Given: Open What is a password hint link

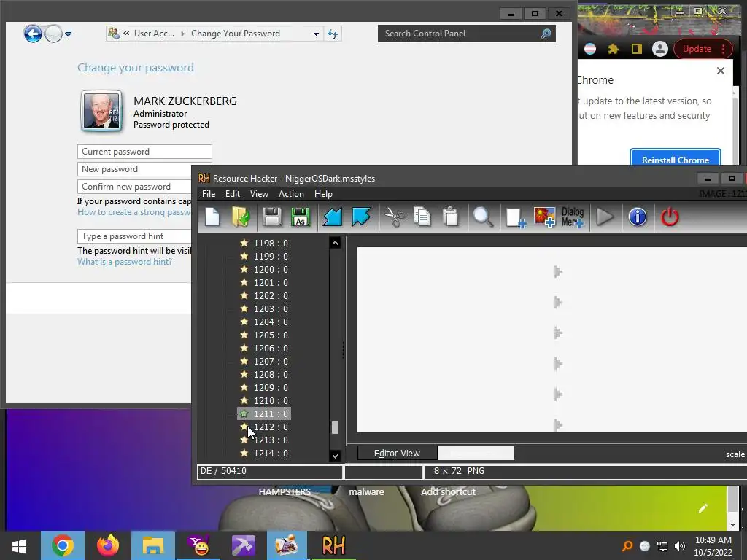Looking at the screenshot, I should point(125,262).
